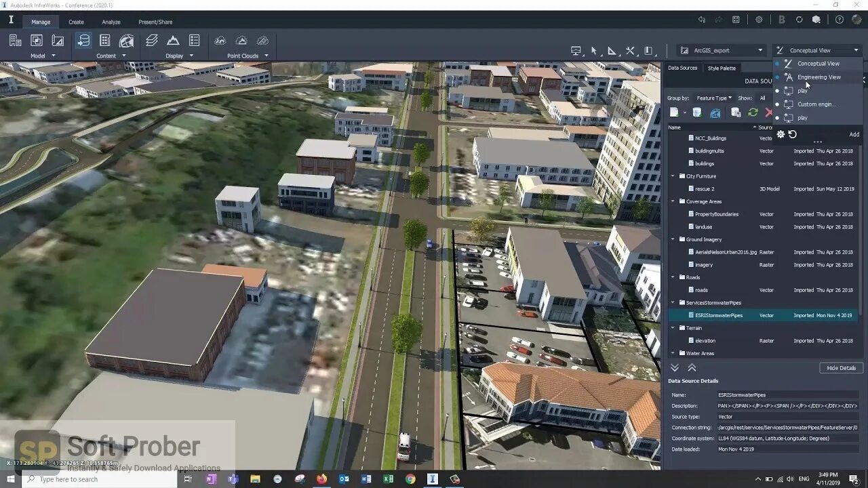This screenshot has width=868, height=488.
Task: Open the Feature Type group-by dropdown
Action: [714, 98]
